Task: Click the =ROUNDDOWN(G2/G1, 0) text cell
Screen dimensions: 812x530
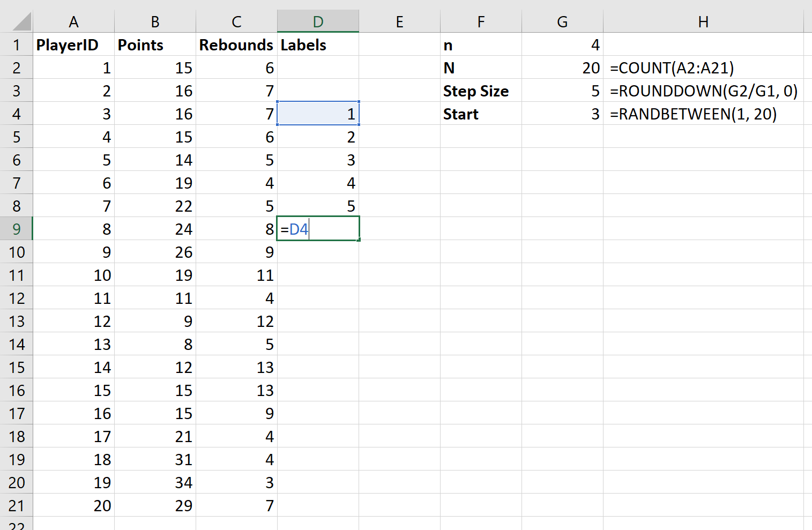Action: [703, 91]
